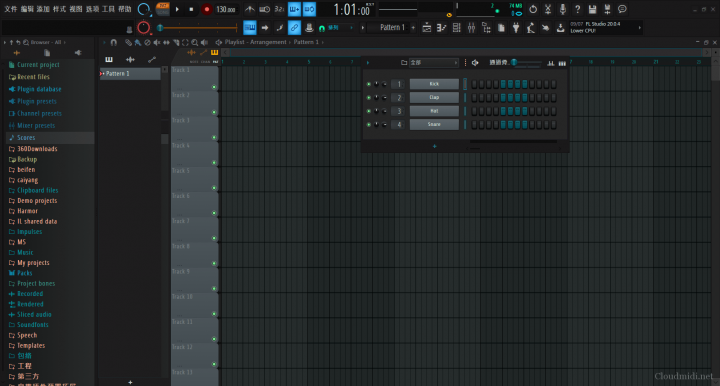The image size is (720, 386).
Task: Open the 工具 menu
Action: coord(108,9)
